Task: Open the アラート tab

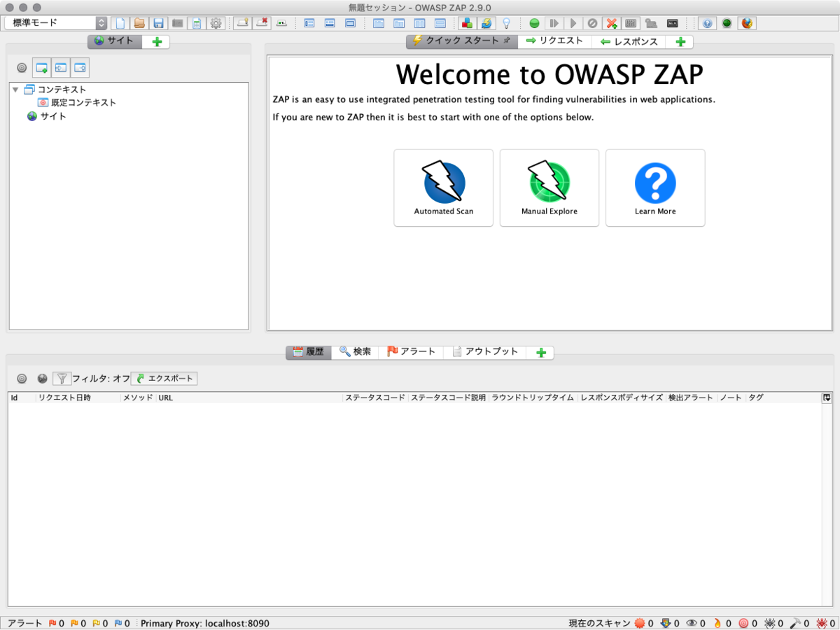Action: pyautogui.click(x=412, y=352)
